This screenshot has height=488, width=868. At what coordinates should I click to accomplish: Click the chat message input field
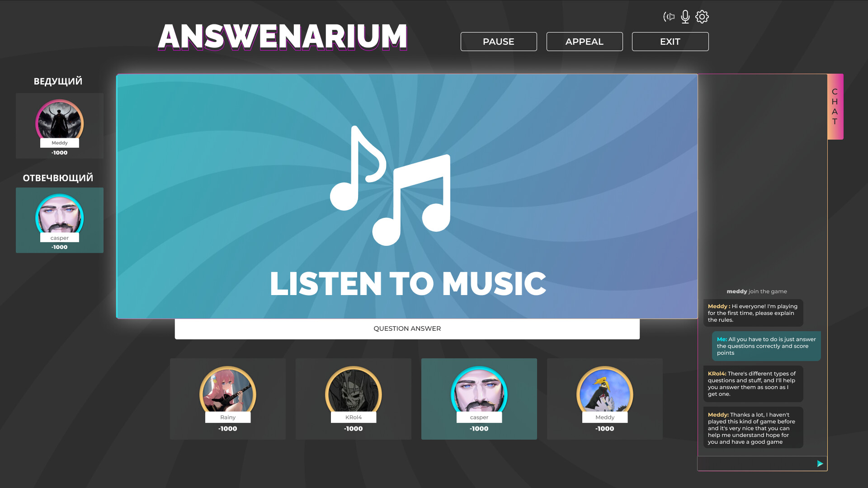point(757,464)
